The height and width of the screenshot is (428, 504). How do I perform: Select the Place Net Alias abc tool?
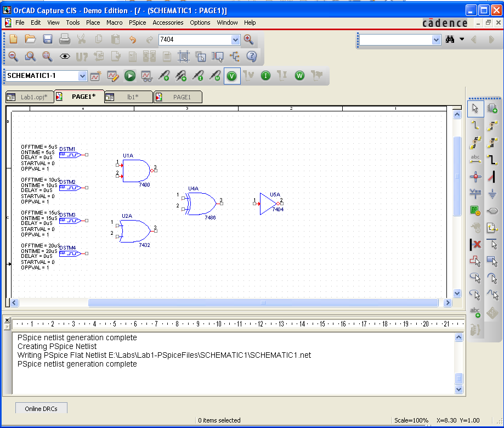475,159
